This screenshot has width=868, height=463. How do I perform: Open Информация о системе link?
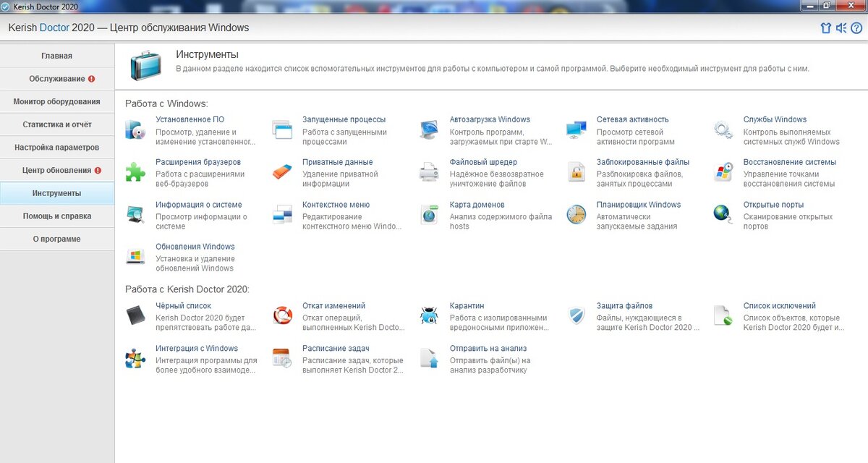tap(199, 205)
